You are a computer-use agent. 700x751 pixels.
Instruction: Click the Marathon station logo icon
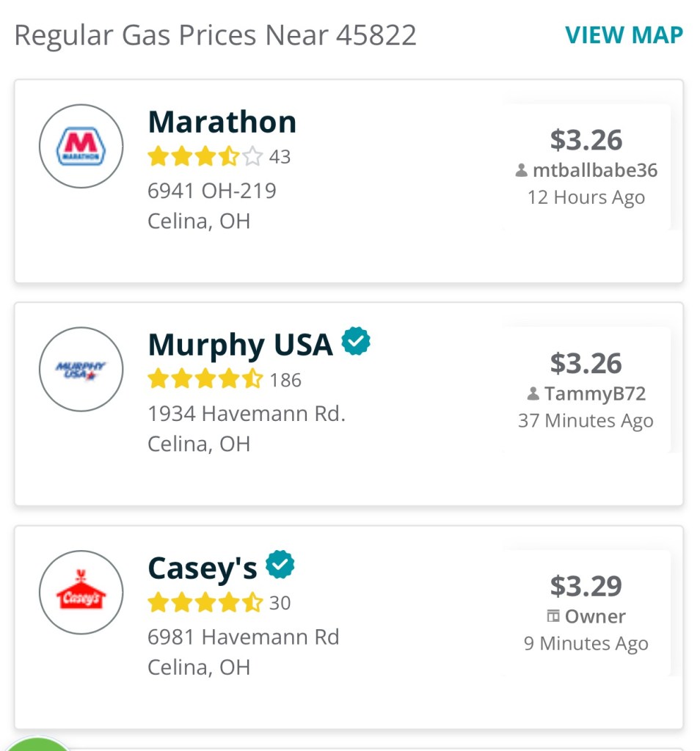[x=81, y=146]
